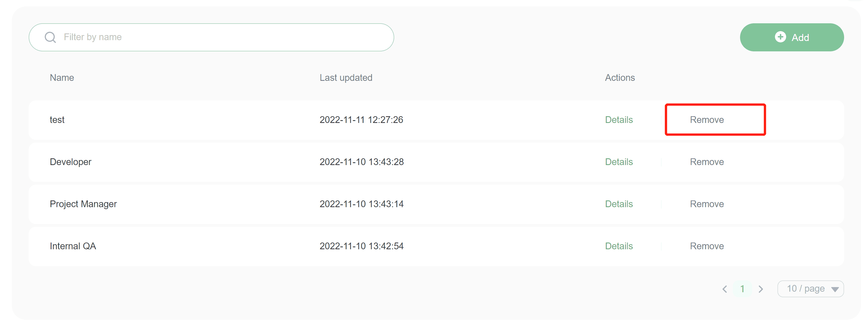The image size is (868, 320).
Task: Go to next page arrow
Action: [x=761, y=289]
